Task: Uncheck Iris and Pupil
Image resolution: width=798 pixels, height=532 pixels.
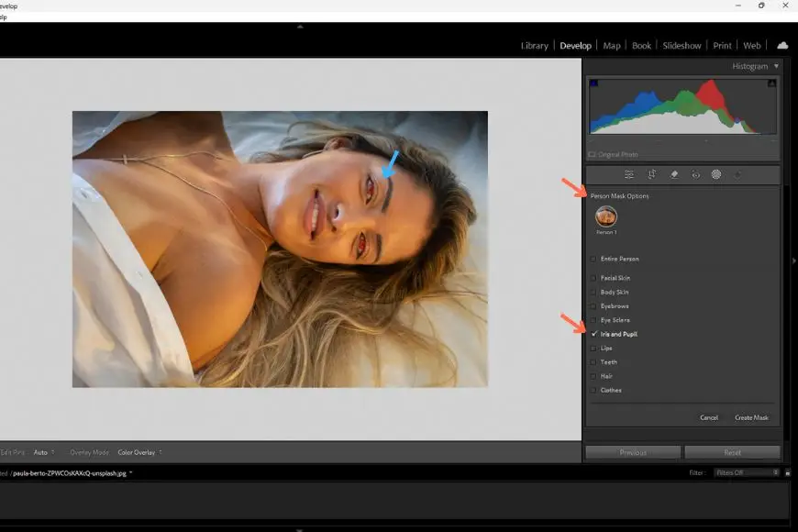Action: coord(595,334)
